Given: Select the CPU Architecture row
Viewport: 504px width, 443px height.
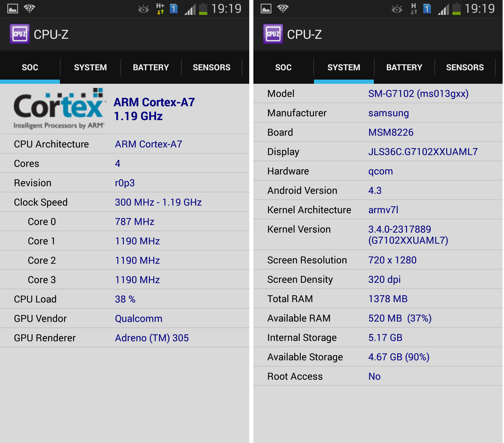Looking at the screenshot, I should point(125,144).
